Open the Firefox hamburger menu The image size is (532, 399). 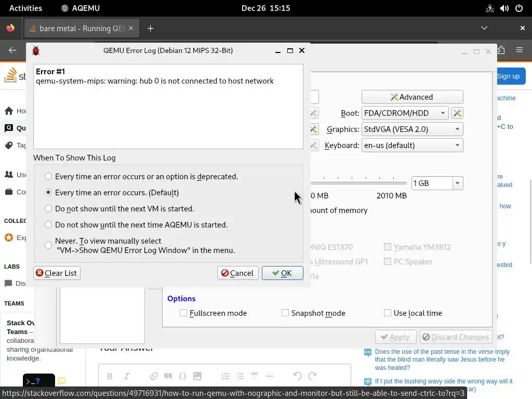point(519,50)
